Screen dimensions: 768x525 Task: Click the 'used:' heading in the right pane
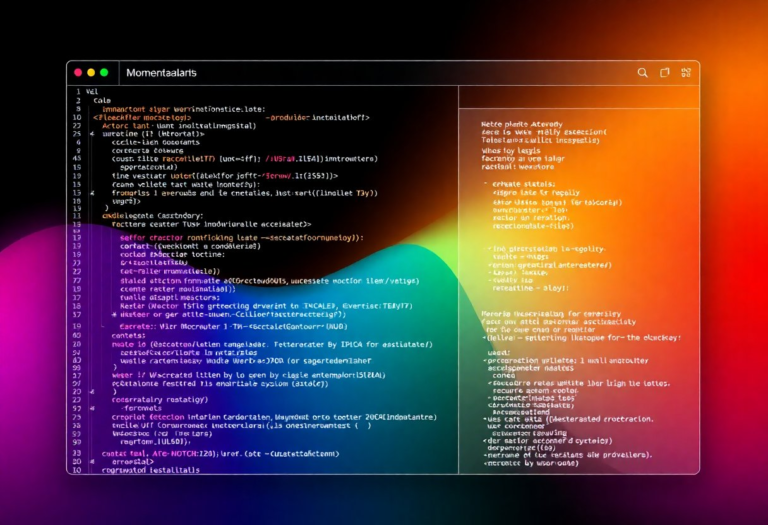tap(499, 353)
